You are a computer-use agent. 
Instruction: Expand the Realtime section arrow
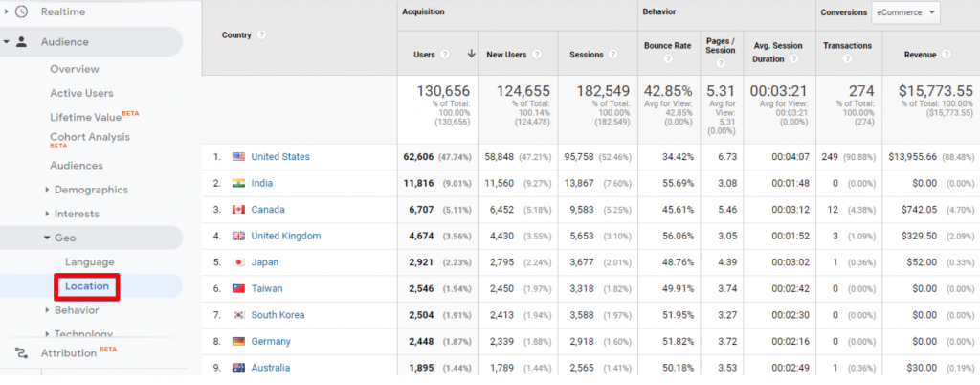(x=7, y=11)
